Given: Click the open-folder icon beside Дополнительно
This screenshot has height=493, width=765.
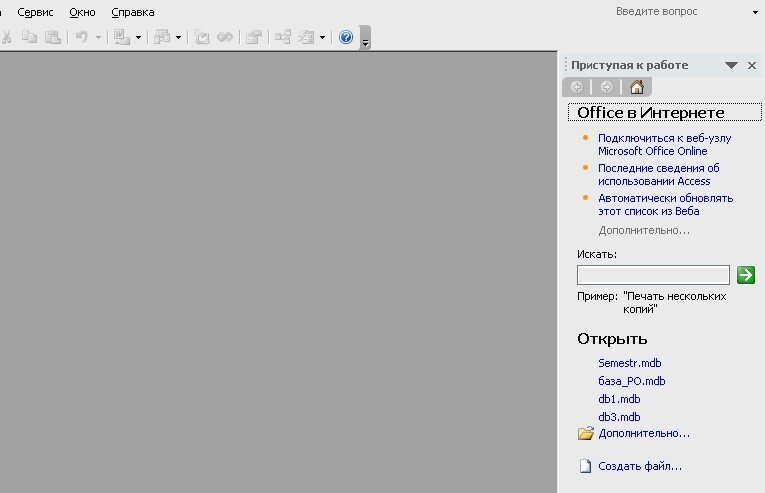Looking at the screenshot, I should pyautogui.click(x=585, y=433).
